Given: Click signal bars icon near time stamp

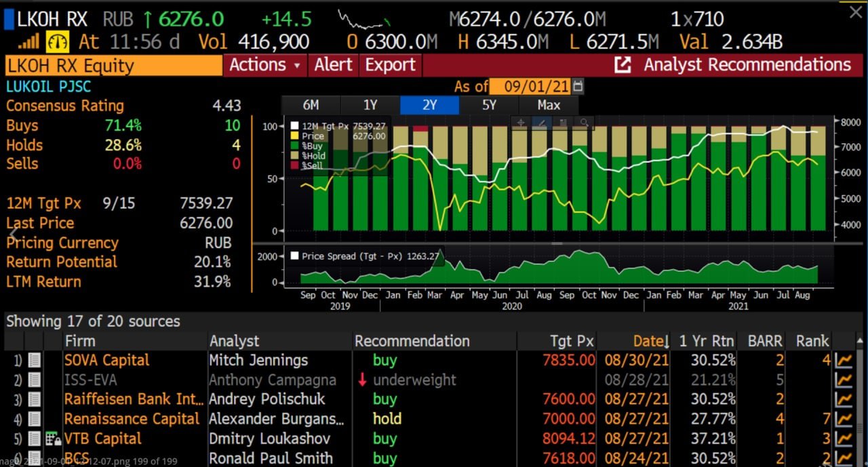Looking at the screenshot, I should pos(28,42).
